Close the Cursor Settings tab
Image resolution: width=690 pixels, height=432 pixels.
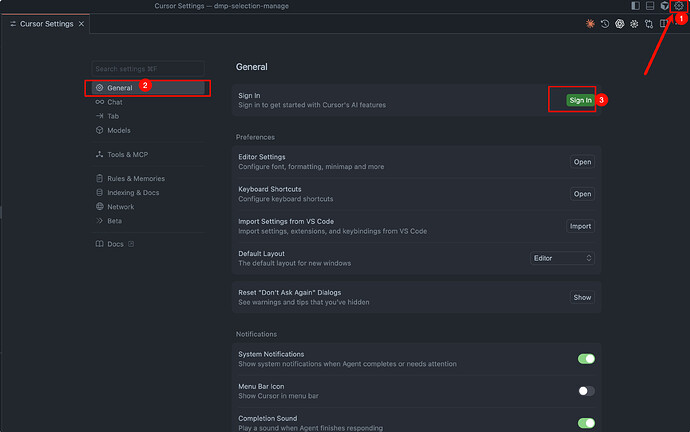pyautogui.click(x=81, y=24)
